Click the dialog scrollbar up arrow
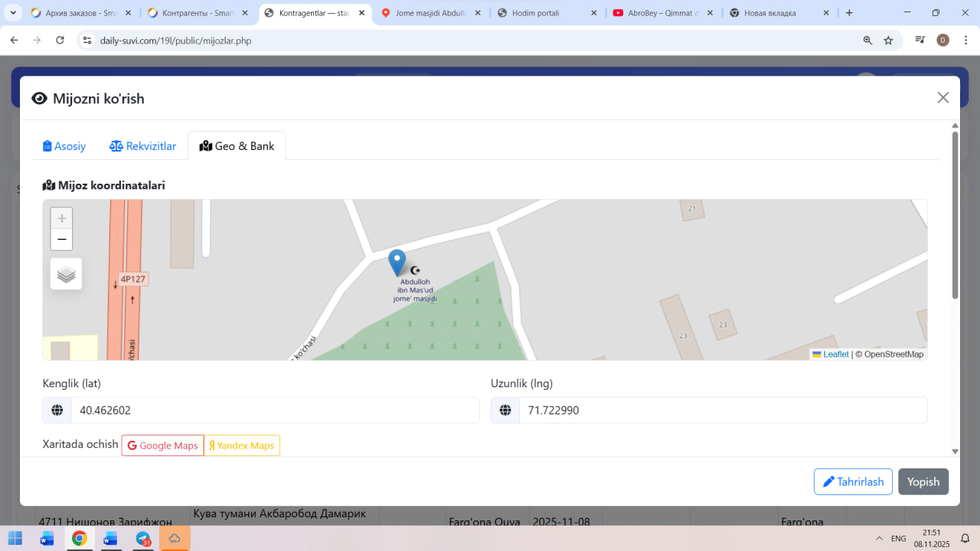The height and width of the screenshot is (551, 980). pos(955,125)
